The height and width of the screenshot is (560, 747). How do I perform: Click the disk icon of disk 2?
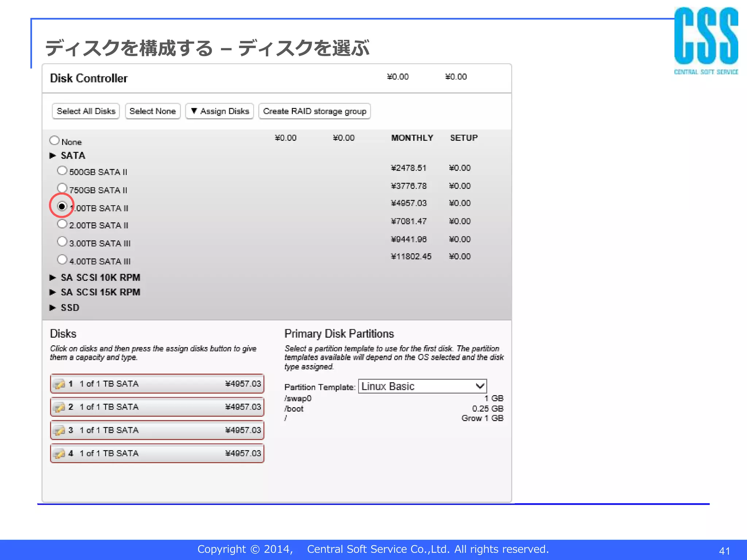pos(59,407)
